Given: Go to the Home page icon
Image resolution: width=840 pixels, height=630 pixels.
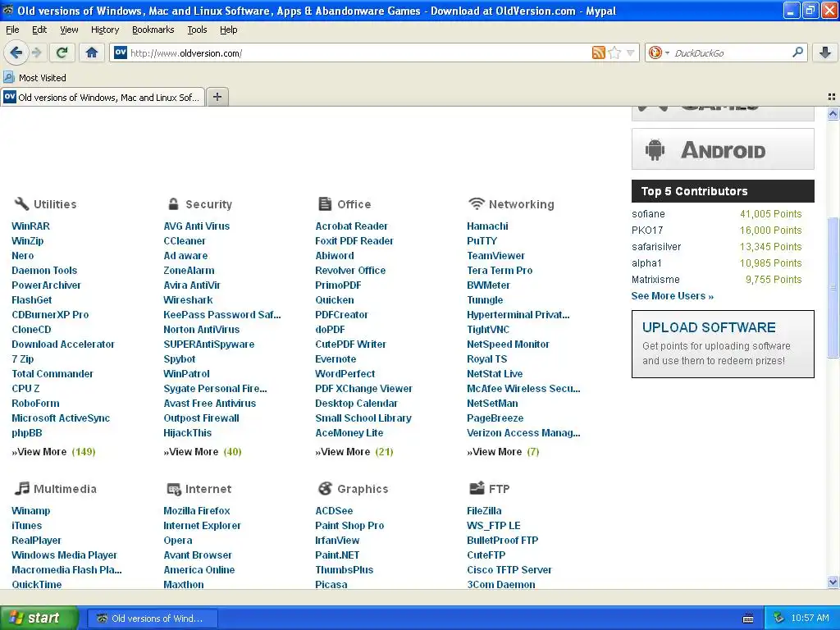Looking at the screenshot, I should 92,52.
